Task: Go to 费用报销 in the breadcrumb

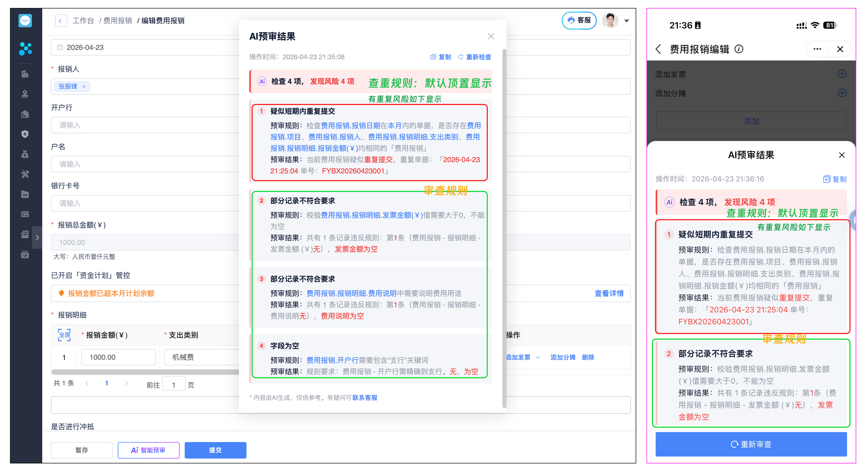Action: pyautogui.click(x=118, y=21)
